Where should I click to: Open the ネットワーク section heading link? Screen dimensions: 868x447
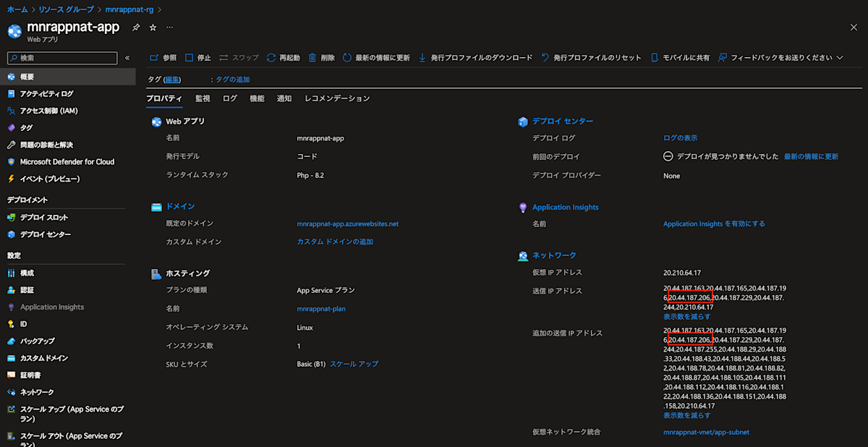click(x=554, y=255)
